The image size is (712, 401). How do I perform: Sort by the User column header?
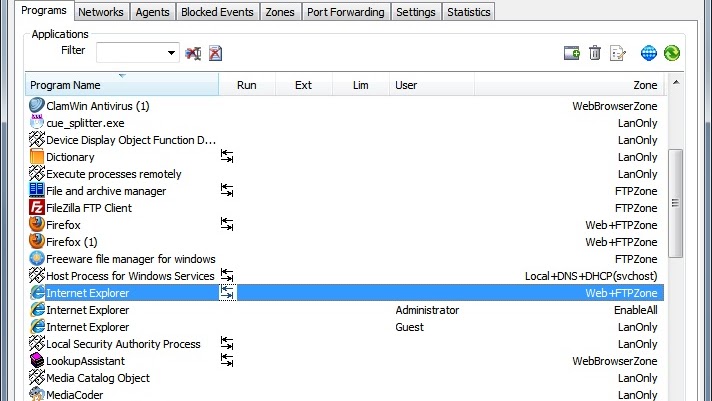(432, 84)
